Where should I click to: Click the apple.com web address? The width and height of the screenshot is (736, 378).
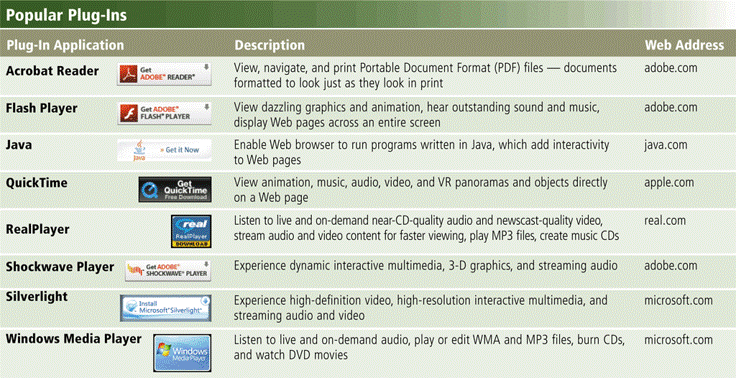point(669,183)
